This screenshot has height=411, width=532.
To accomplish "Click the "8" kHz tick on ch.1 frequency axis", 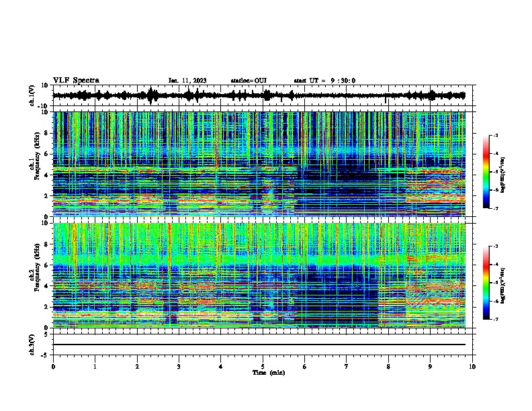I will 47,133.
